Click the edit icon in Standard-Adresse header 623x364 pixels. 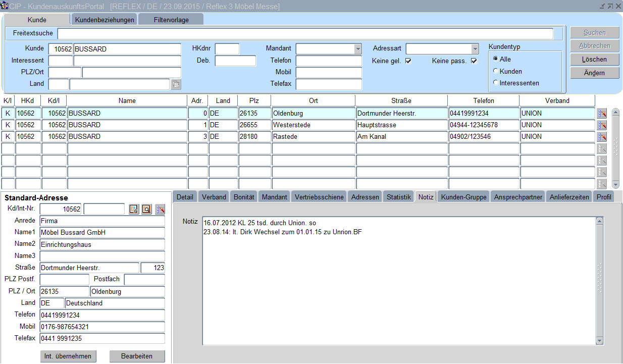pos(160,209)
